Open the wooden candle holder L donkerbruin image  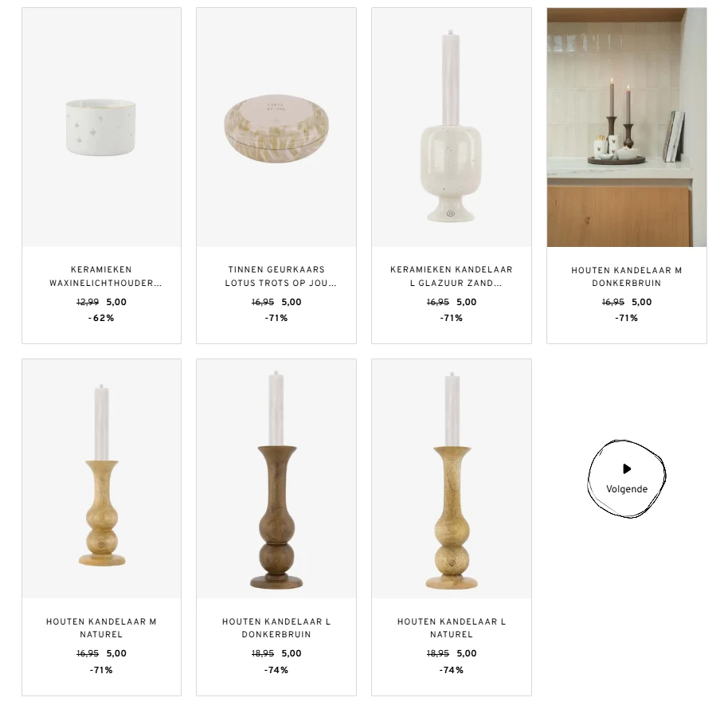coord(276,479)
